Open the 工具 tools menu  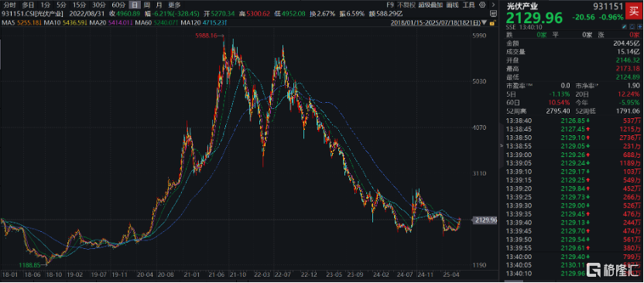(468, 5)
